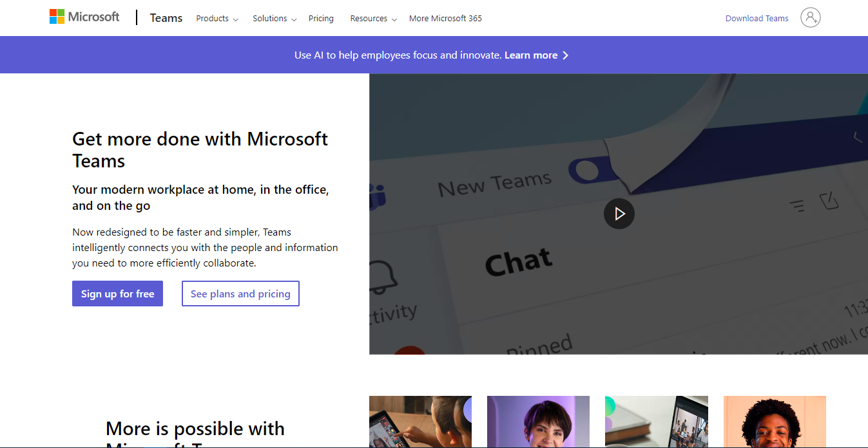868x448 pixels.
Task: Click the chevron next to Learn more
Action: (565, 55)
